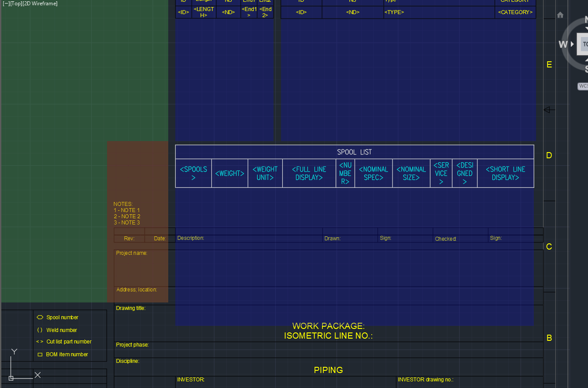Screen dimensions: 588x388
Task: Select the <NOMINAL SIZE> cell
Action: [x=411, y=173]
